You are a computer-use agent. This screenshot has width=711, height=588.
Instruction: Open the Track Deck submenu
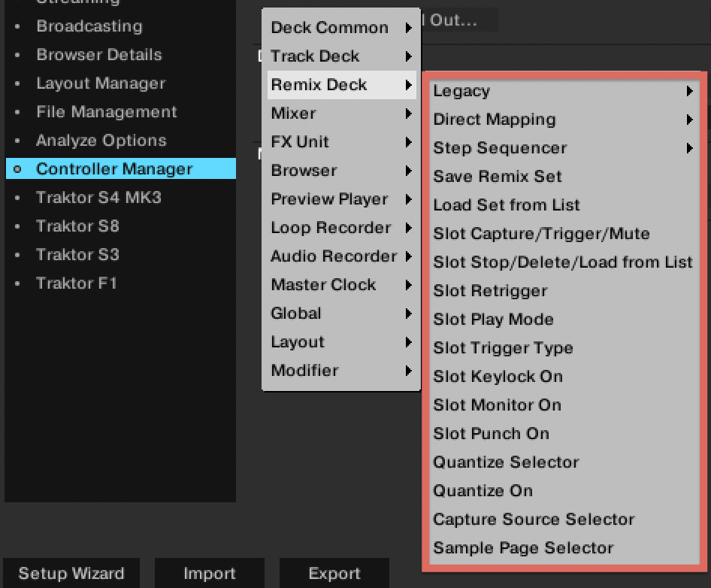315,56
